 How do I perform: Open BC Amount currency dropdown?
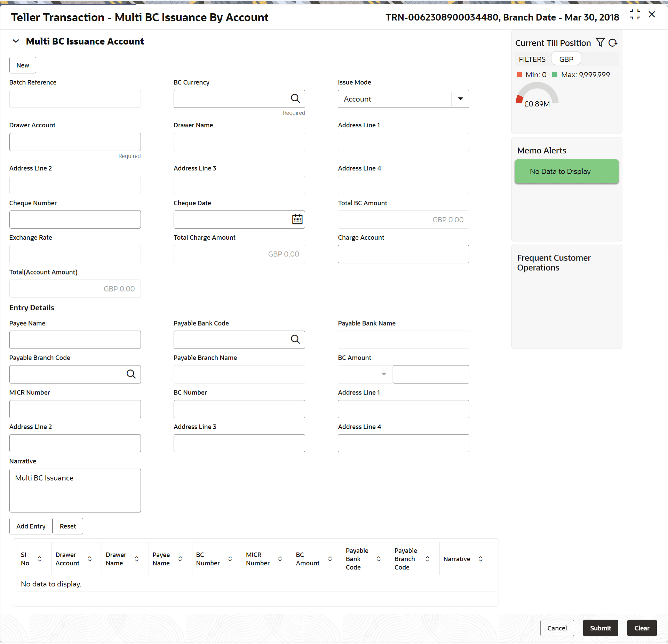point(383,374)
